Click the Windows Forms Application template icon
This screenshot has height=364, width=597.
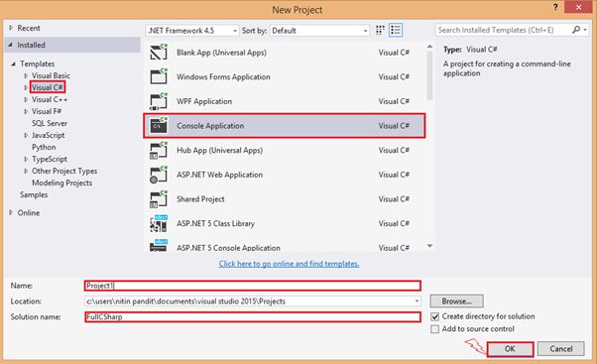(159, 76)
